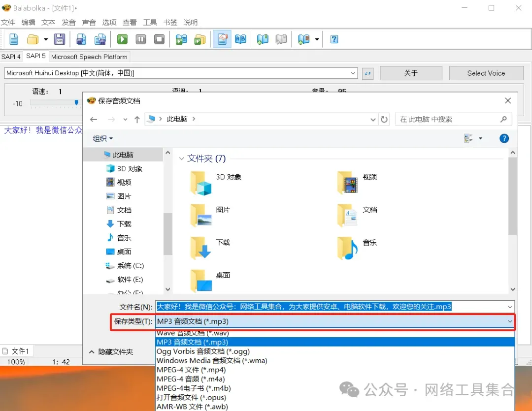The image size is (532, 411).
Task: Open the 工具 menu
Action: pos(150,22)
